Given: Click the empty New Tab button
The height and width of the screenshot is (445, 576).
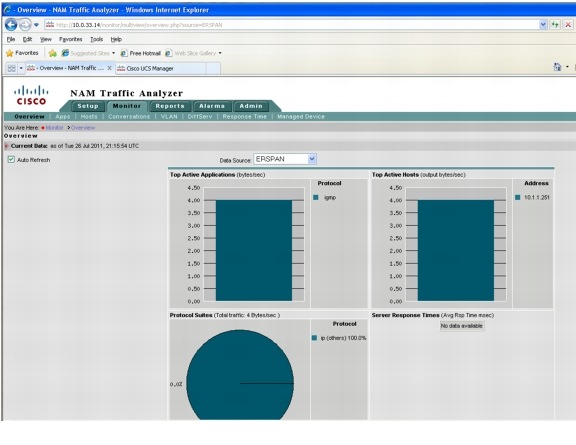Looking at the screenshot, I should tap(213, 68).
